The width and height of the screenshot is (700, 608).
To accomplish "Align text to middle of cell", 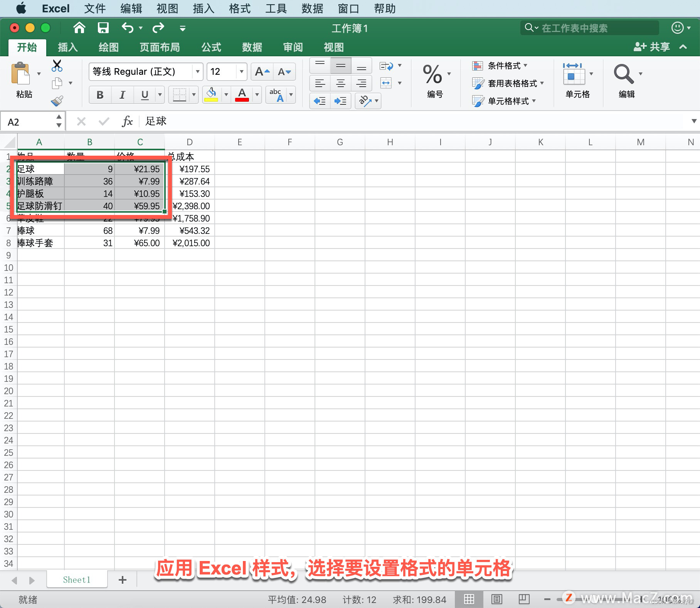I will click(341, 66).
